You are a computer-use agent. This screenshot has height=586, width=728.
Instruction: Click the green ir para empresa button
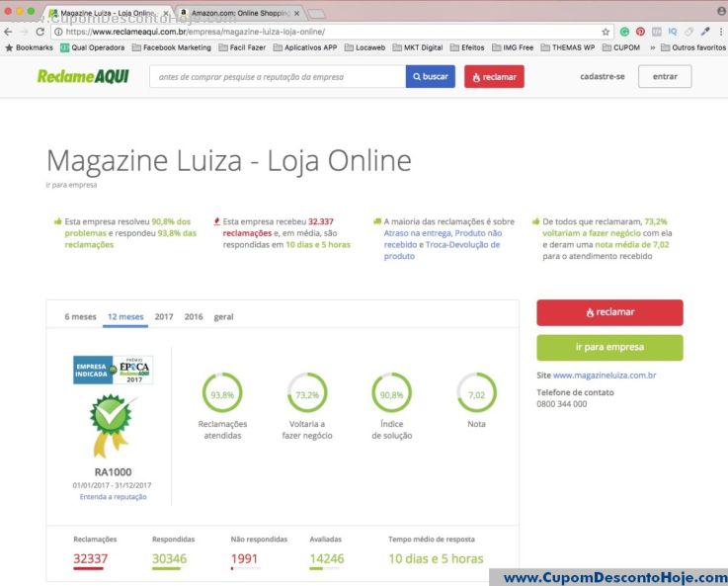click(x=609, y=347)
